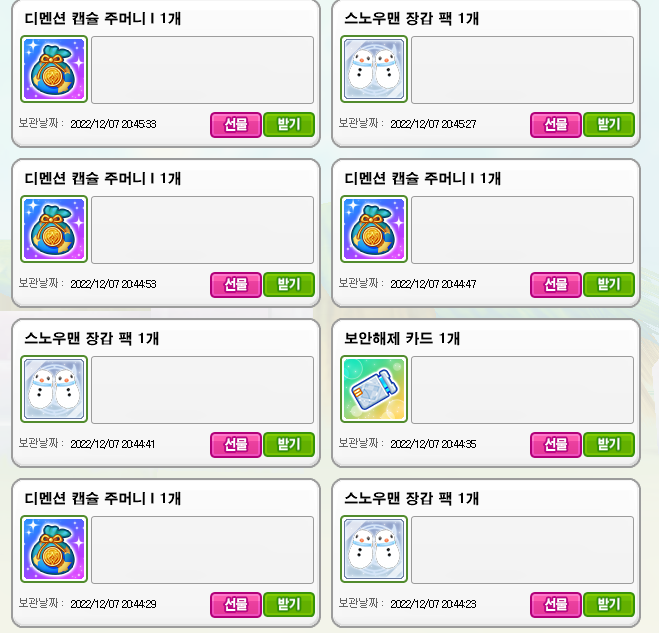Click green 받기 button for item stored 20:45:33
The height and width of the screenshot is (633, 659).
[x=289, y=124]
